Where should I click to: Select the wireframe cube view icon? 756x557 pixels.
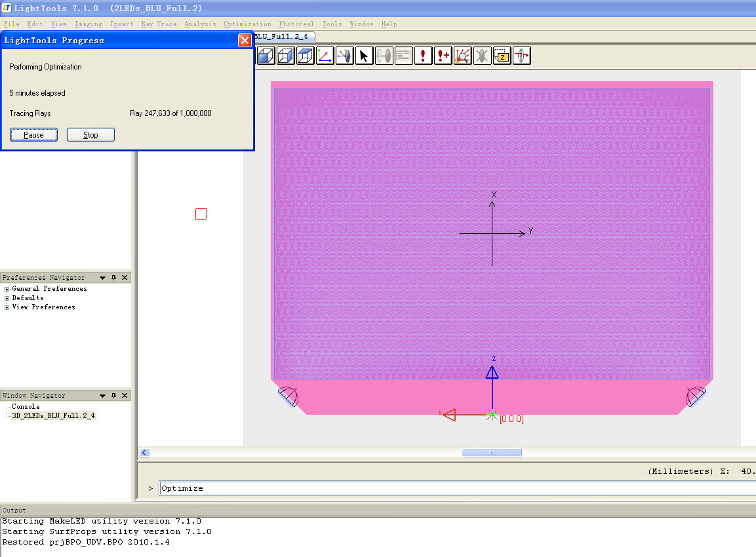click(305, 56)
